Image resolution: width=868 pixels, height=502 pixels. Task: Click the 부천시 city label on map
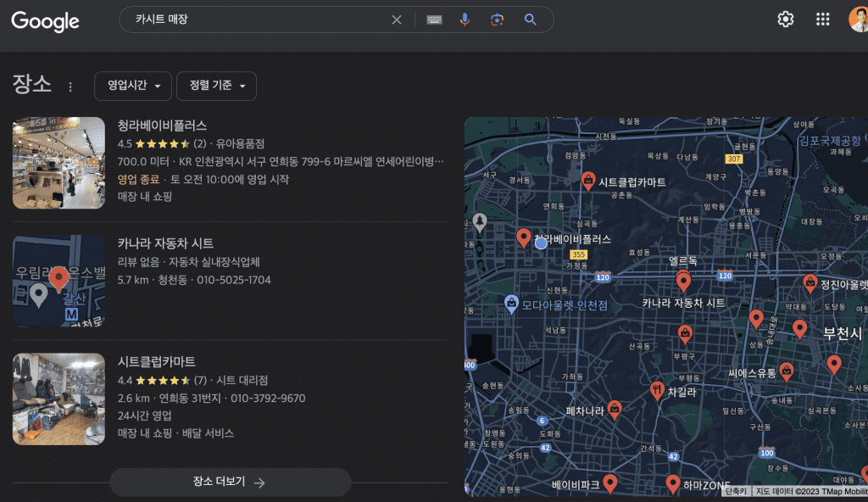pos(842,333)
